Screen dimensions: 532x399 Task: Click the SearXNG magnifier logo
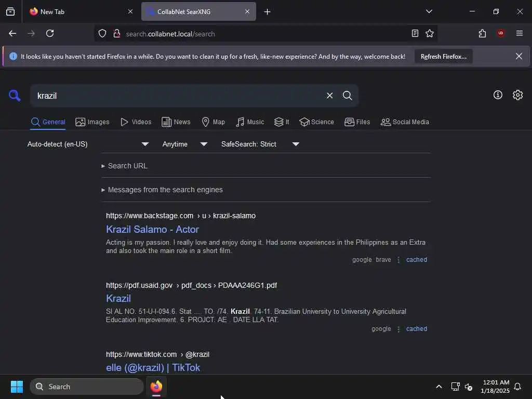click(15, 96)
